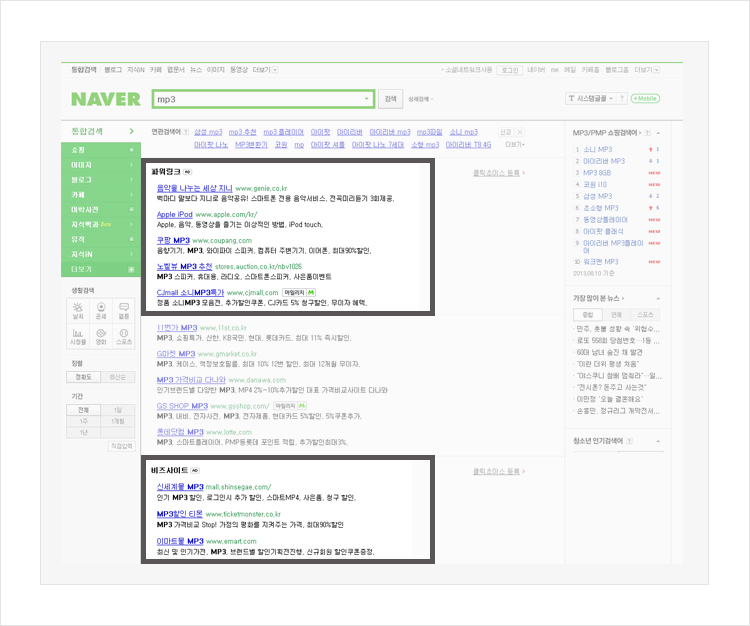Click the 검색 search button
The image size is (750, 626).
(390, 99)
